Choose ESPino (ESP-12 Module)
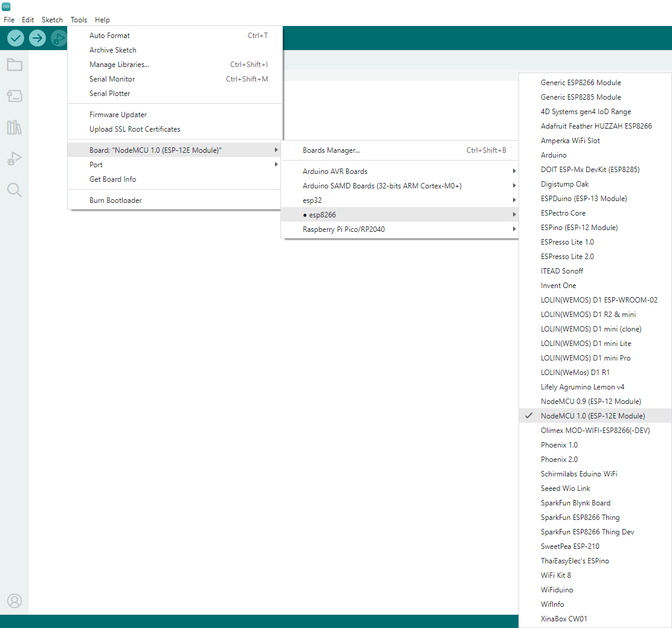 (595, 228)
